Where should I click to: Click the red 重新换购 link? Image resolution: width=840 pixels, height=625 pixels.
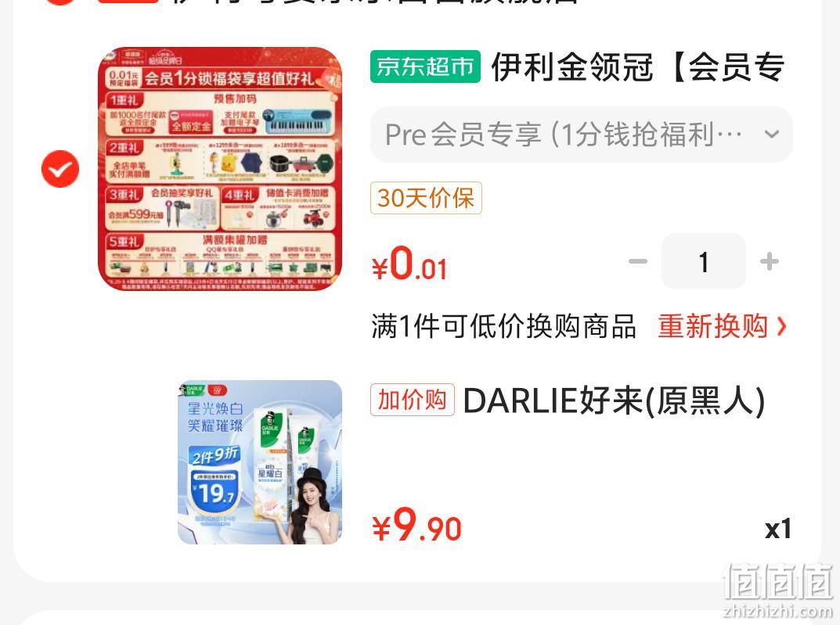click(x=713, y=326)
